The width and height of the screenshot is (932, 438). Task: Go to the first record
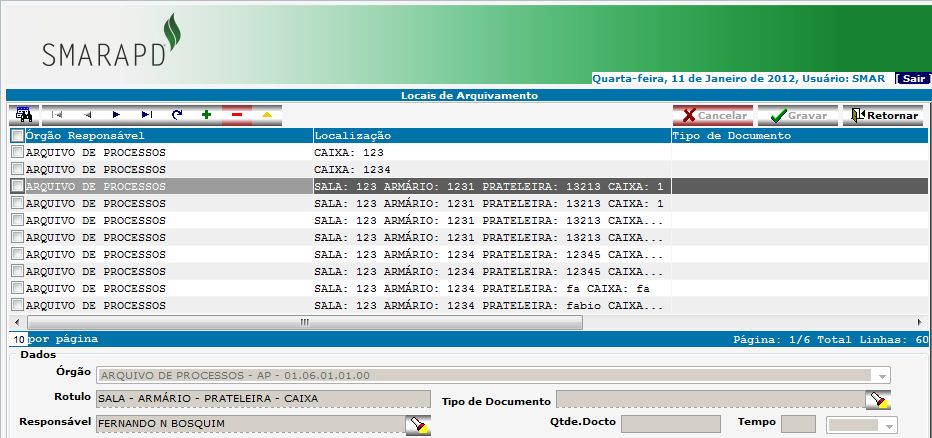pyautogui.click(x=57, y=115)
